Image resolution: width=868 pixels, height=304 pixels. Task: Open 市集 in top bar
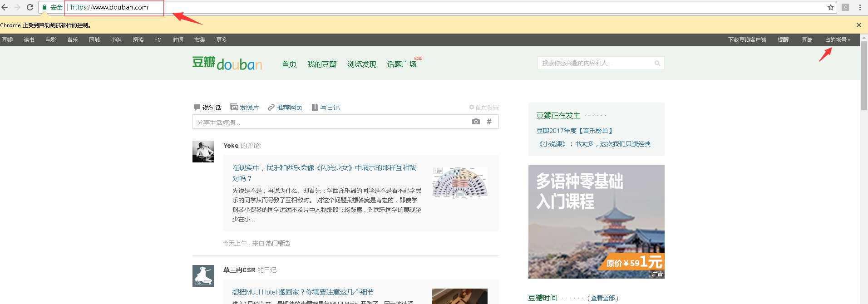(200, 40)
